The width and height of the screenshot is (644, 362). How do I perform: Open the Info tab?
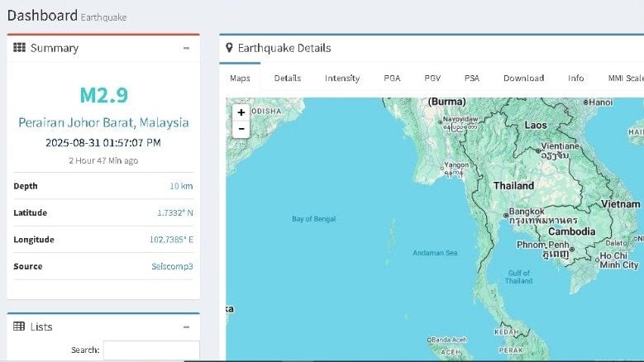(576, 79)
